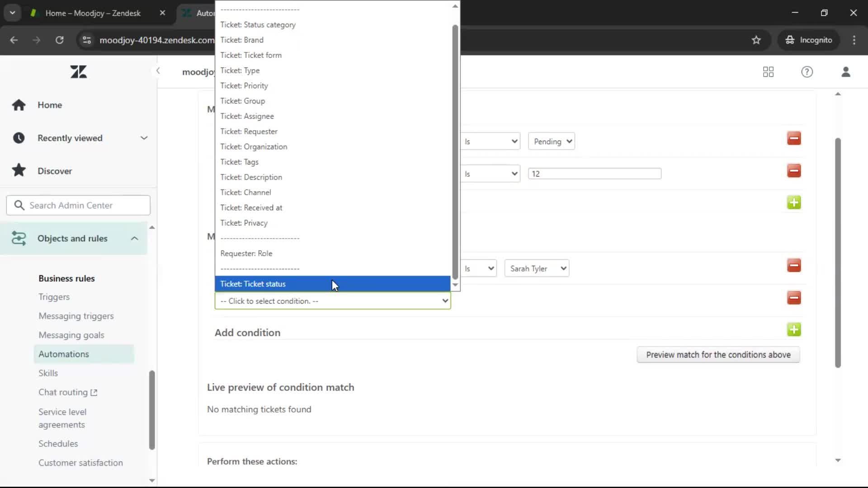The width and height of the screenshot is (868, 488).
Task: Add condition with lower green plus
Action: pos(794,329)
